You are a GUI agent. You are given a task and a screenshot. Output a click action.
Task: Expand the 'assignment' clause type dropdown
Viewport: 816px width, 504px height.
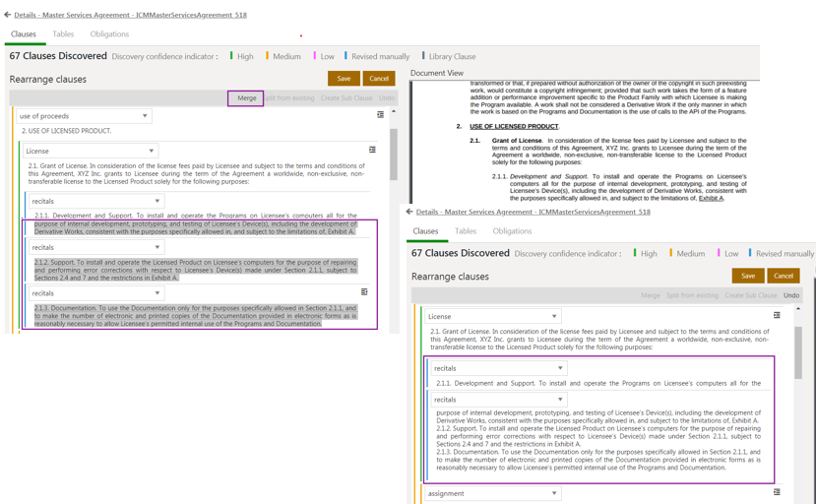click(554, 493)
